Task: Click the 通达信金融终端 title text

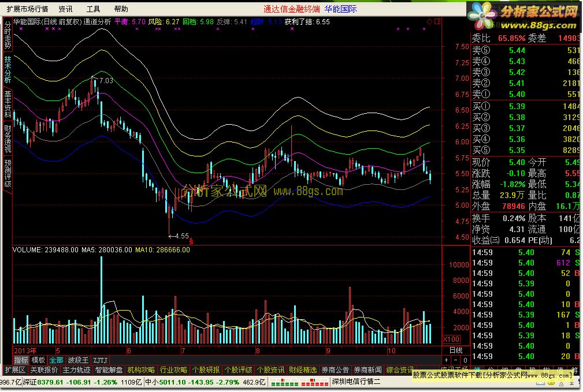Action: click(292, 9)
